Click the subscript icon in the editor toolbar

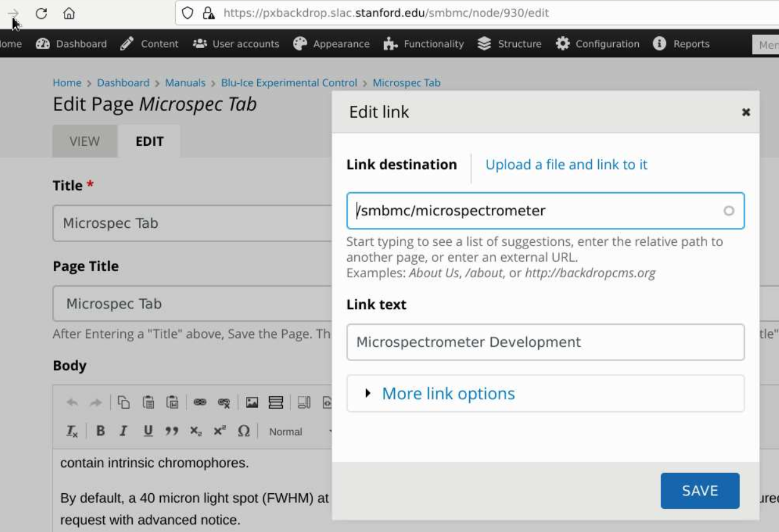pyautogui.click(x=195, y=431)
